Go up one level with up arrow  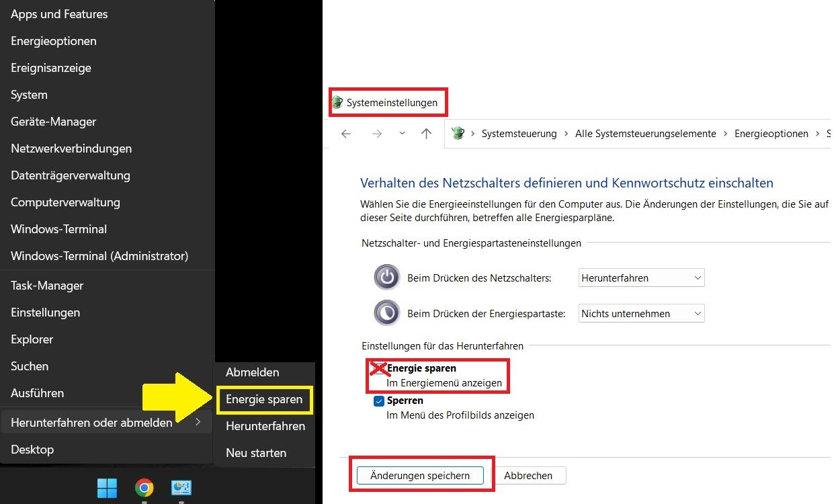[x=426, y=134]
